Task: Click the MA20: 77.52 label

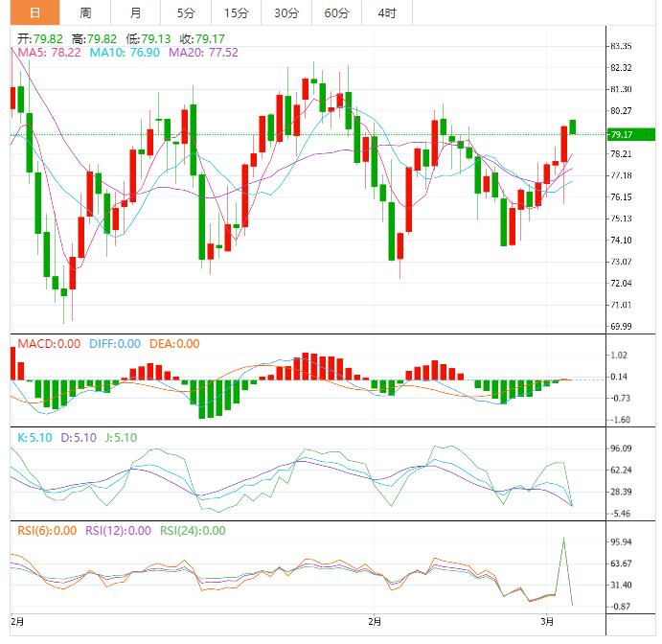Action: (x=203, y=53)
